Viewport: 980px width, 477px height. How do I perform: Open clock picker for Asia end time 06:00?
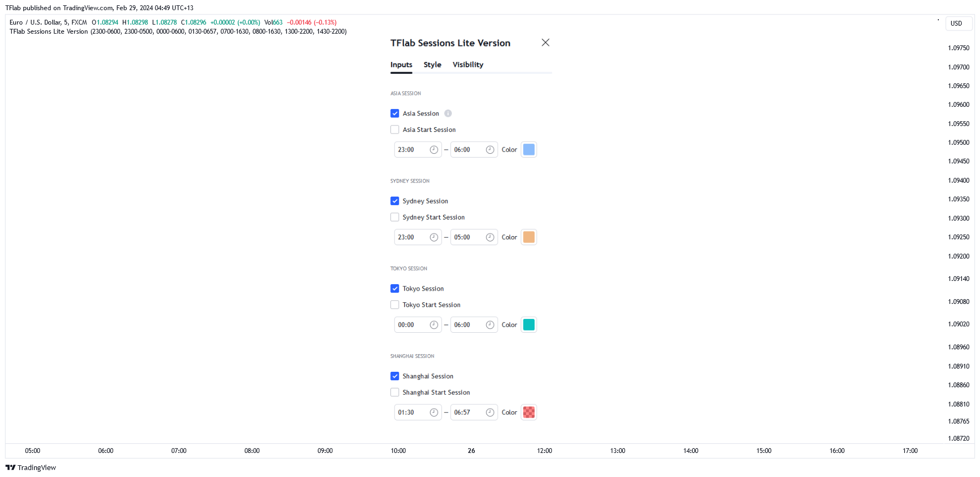490,150
